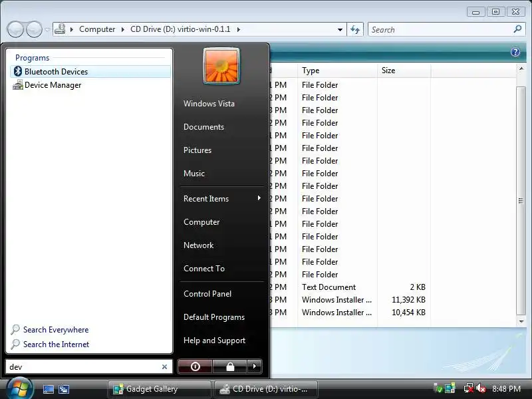This screenshot has height=399, width=532.
Task: Click the drive icon in address bar
Action: click(x=60, y=29)
